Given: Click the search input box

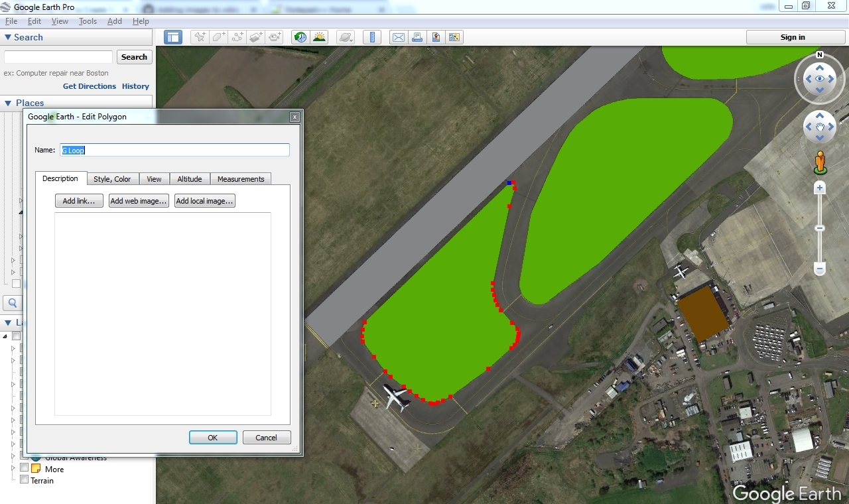Looking at the screenshot, I should 58,57.
